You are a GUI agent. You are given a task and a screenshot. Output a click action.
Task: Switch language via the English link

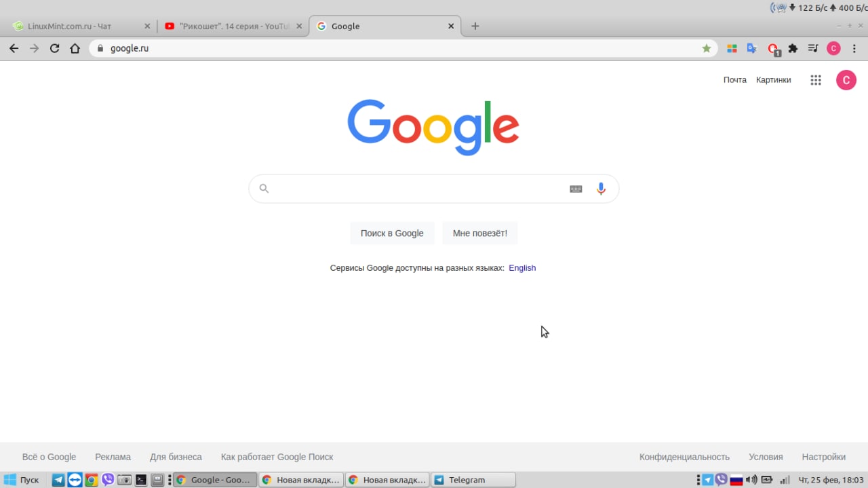[x=522, y=267]
